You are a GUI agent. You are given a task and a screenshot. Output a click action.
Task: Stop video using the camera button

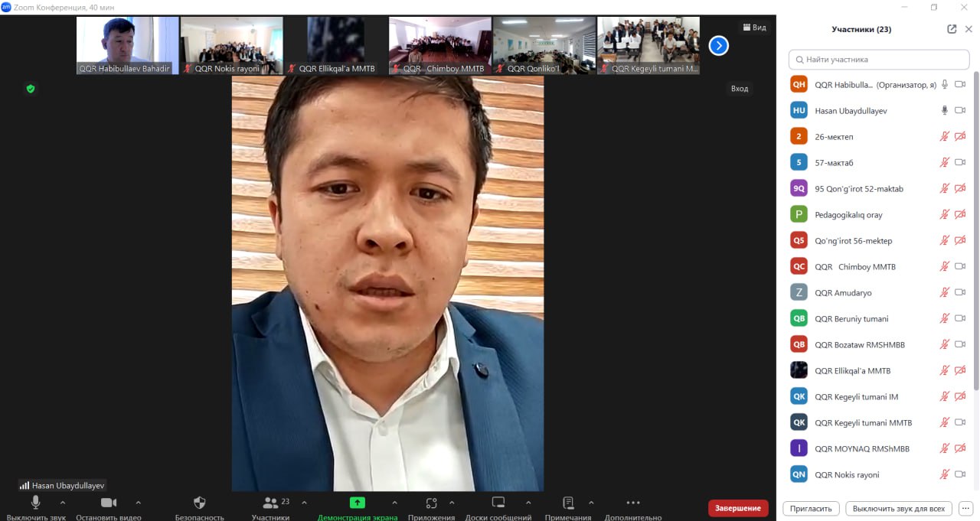pyautogui.click(x=109, y=503)
